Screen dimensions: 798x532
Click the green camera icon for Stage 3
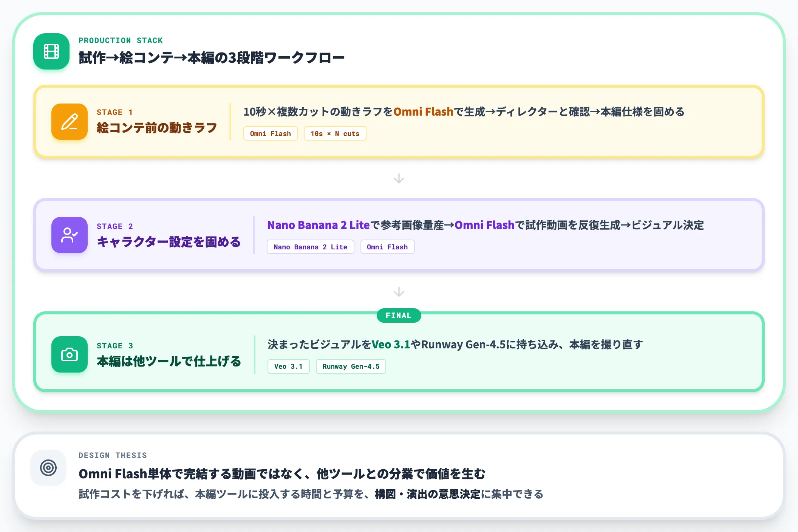(x=70, y=354)
